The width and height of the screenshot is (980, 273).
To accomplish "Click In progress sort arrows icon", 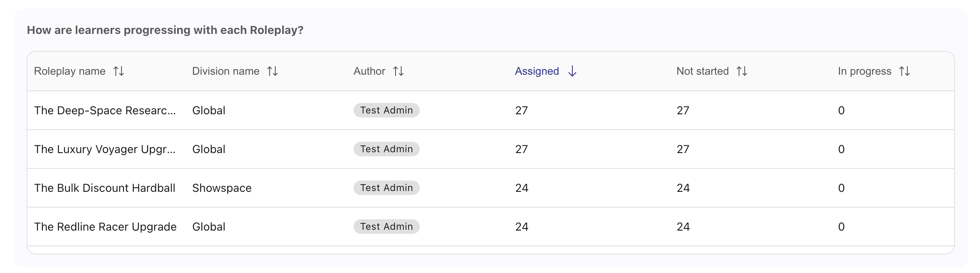I will coord(905,71).
